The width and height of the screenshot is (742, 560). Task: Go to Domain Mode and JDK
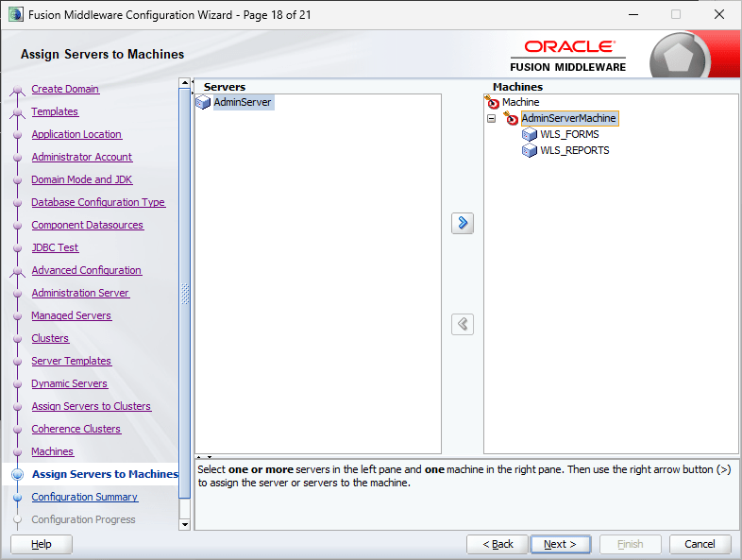82,179
